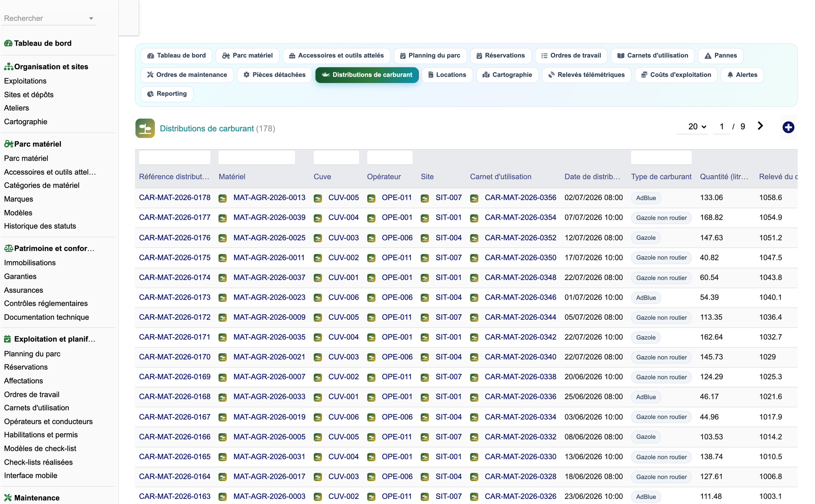
Task: Click the page number field showing 1
Action: 722,126
